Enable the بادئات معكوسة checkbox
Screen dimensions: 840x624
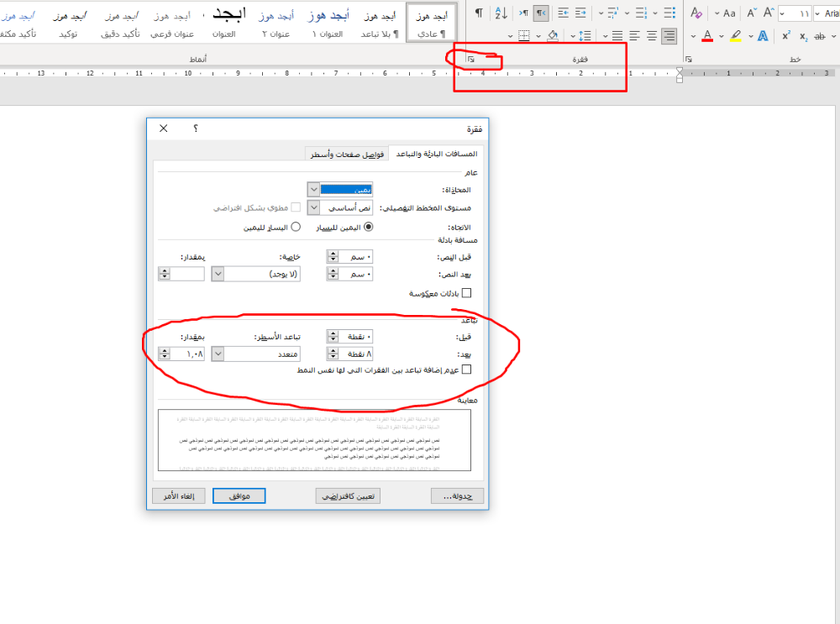point(466,293)
